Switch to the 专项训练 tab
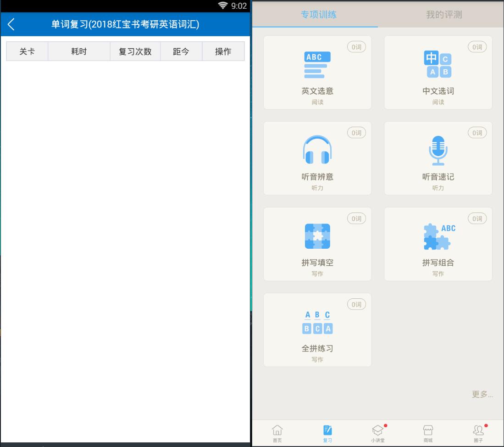This screenshot has height=447, width=504. coord(318,15)
